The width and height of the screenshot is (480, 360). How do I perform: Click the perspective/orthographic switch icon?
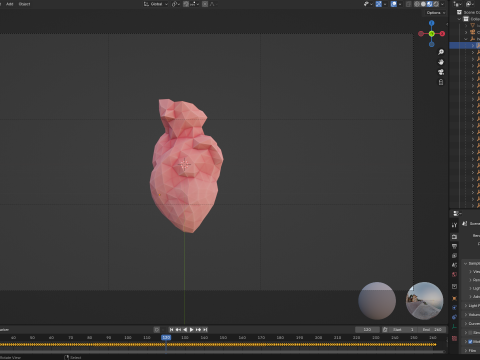tap(441, 82)
